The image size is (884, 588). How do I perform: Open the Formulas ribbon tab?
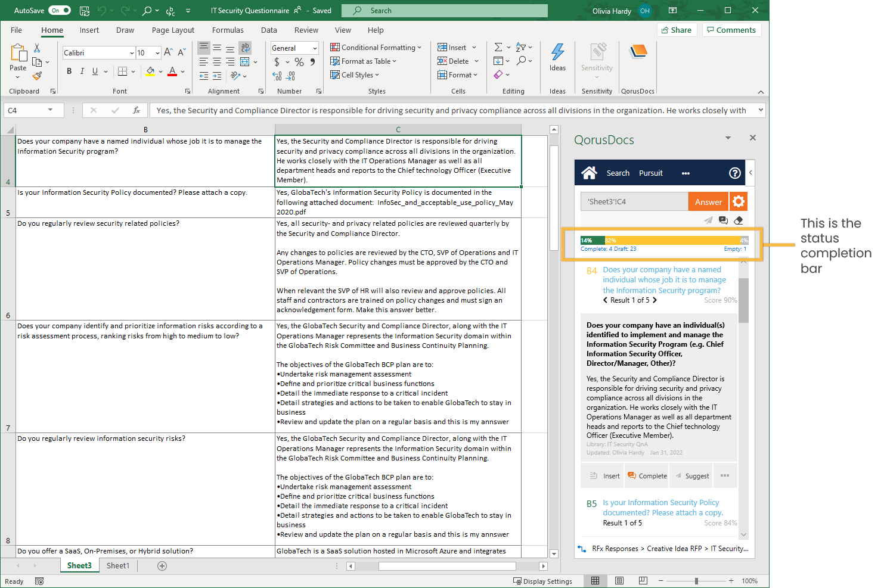tap(228, 30)
